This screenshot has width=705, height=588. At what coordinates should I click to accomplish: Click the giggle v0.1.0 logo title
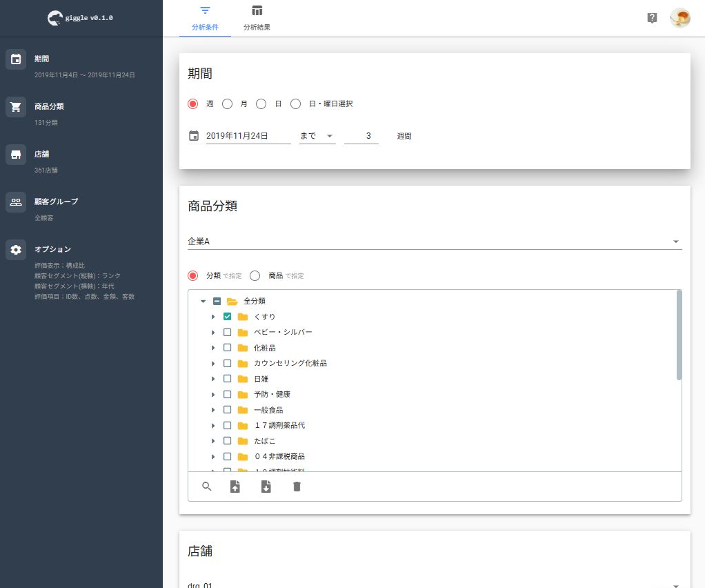click(x=81, y=18)
